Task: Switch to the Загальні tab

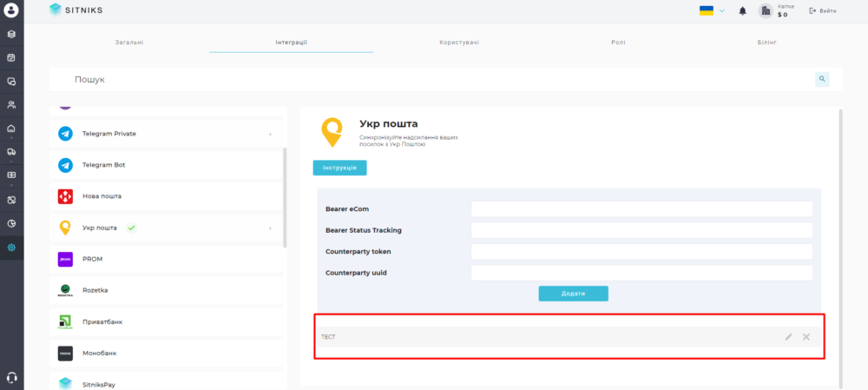Action: pos(129,43)
